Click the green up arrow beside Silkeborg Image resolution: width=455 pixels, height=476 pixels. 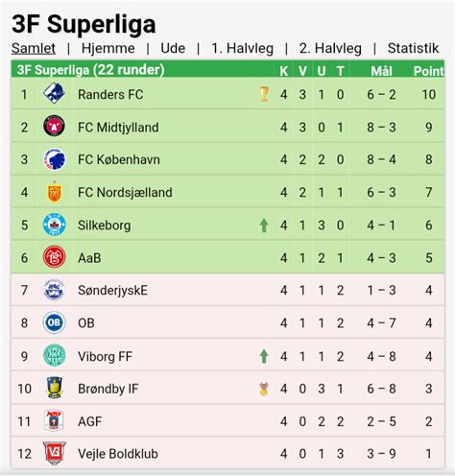click(x=264, y=226)
